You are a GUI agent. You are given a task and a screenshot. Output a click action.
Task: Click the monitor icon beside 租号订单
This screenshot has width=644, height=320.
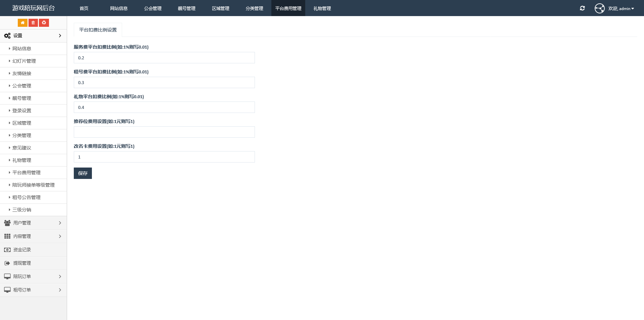pyautogui.click(x=7, y=290)
